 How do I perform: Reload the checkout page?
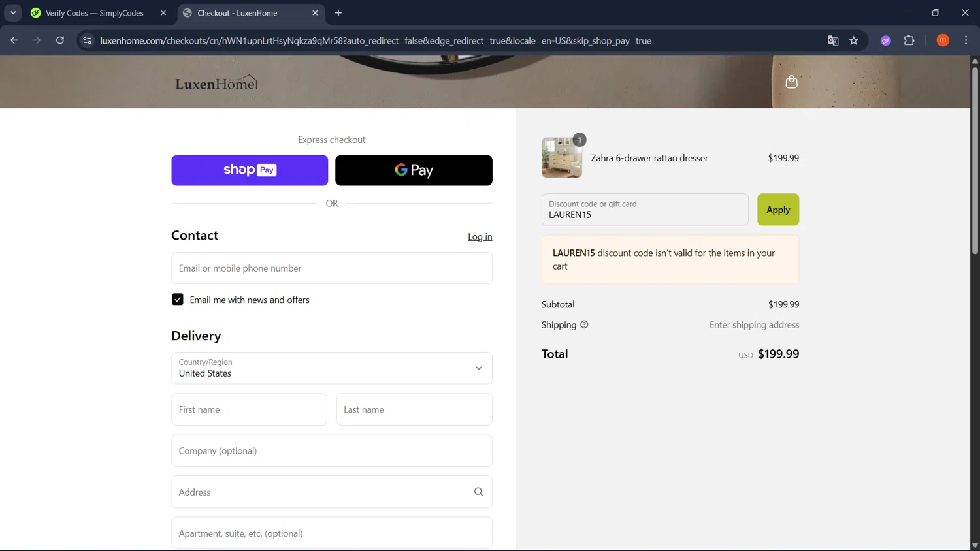coord(60,40)
